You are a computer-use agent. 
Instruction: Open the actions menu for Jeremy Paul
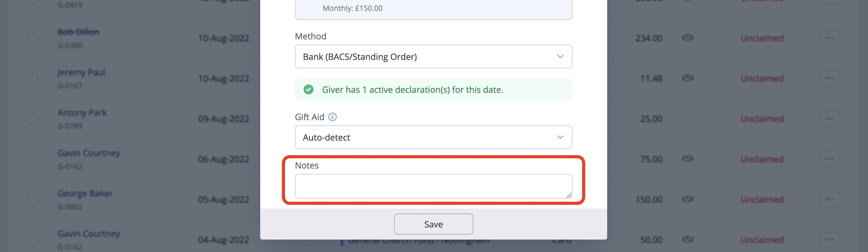coord(830,78)
